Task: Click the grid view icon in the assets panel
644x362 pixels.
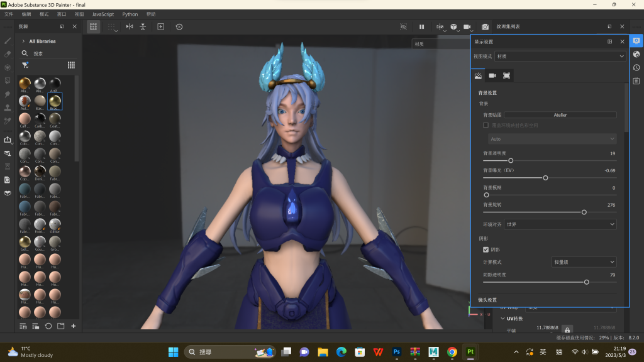Action: 71,65
